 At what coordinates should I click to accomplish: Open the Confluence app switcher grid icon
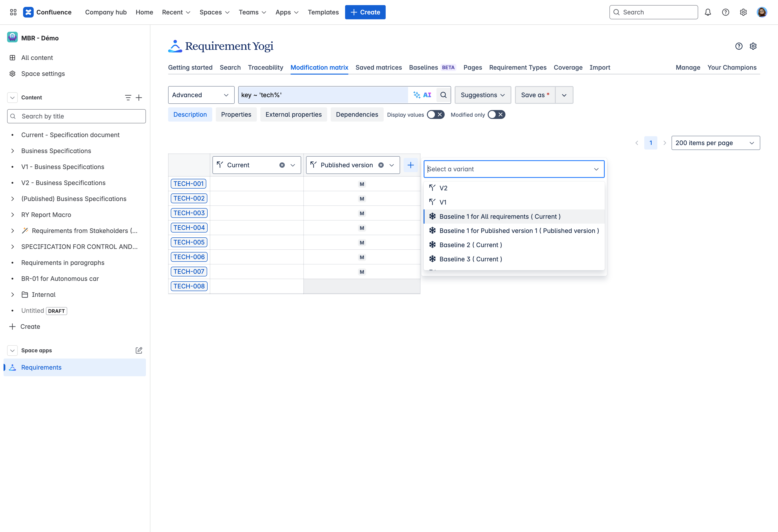click(x=13, y=12)
